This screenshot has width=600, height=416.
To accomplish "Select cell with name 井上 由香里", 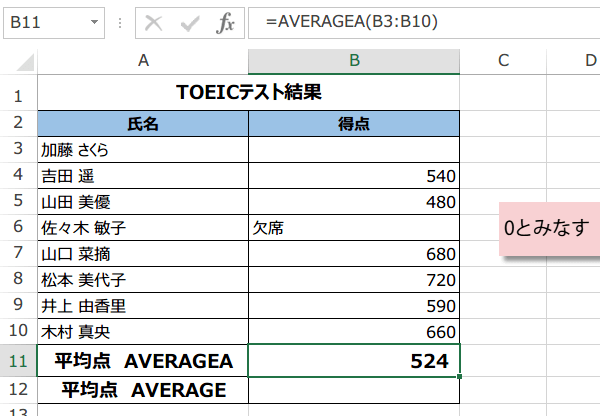I will (143, 306).
